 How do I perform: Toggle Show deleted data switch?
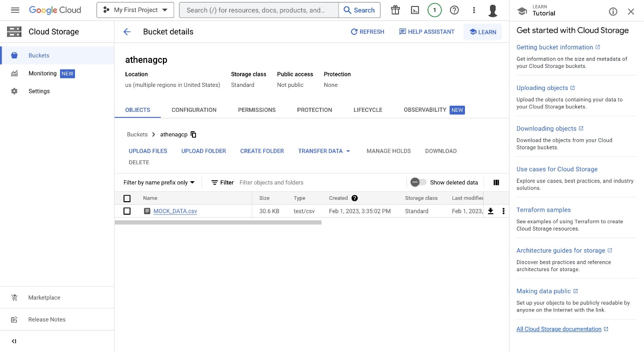[418, 183]
